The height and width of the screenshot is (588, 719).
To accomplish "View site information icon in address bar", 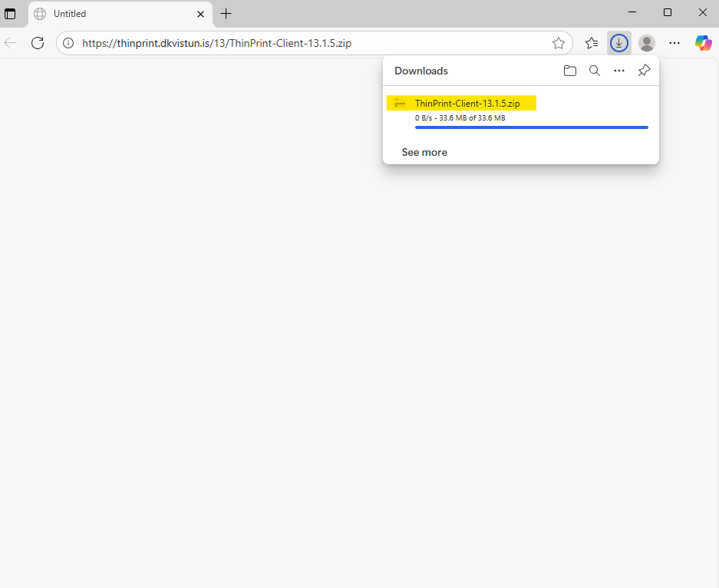I will click(x=68, y=43).
